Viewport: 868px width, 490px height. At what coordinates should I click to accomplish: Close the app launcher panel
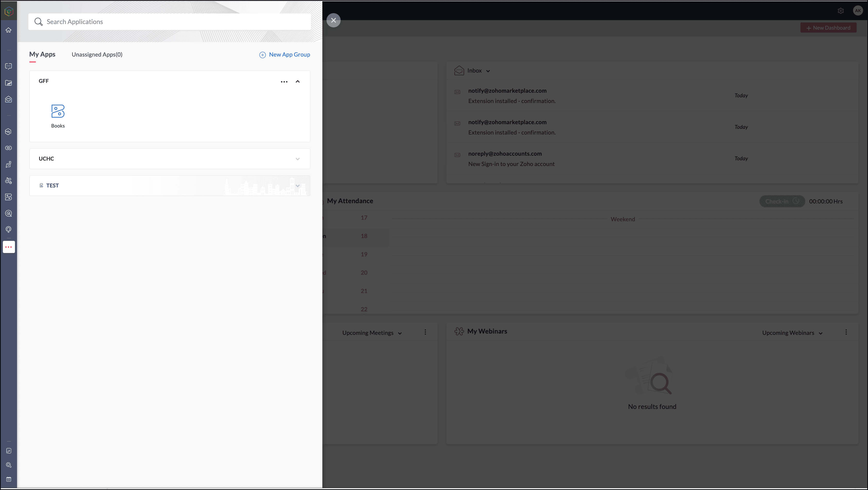pyautogui.click(x=333, y=20)
